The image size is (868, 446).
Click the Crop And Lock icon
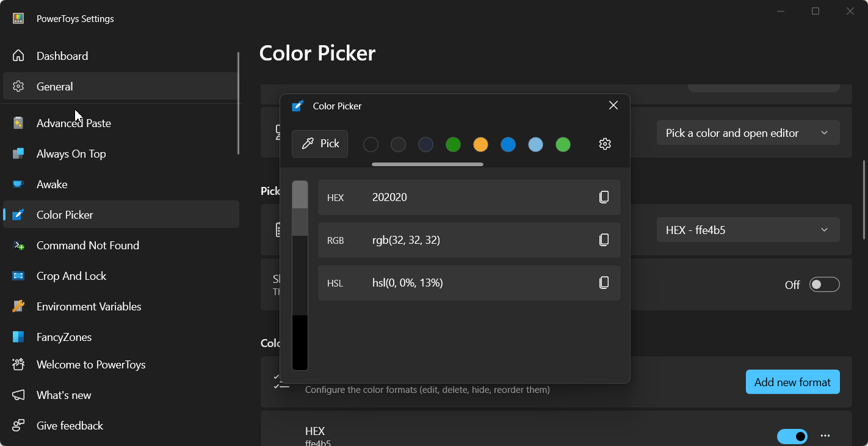coord(18,276)
